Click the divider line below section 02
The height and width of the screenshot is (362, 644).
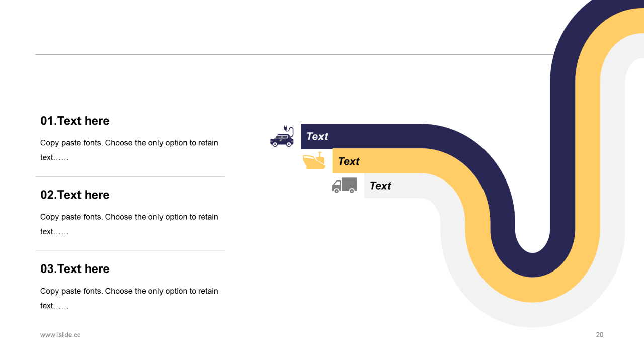pyautogui.click(x=130, y=251)
